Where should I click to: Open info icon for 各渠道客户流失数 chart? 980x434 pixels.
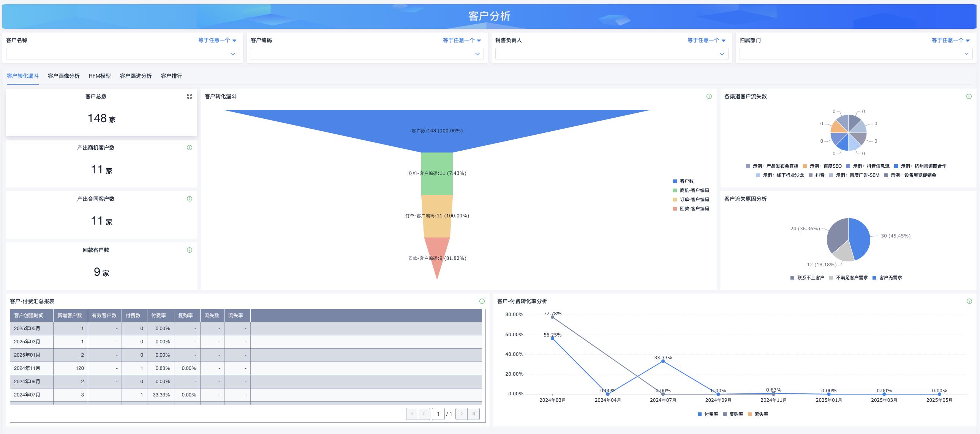click(x=969, y=96)
